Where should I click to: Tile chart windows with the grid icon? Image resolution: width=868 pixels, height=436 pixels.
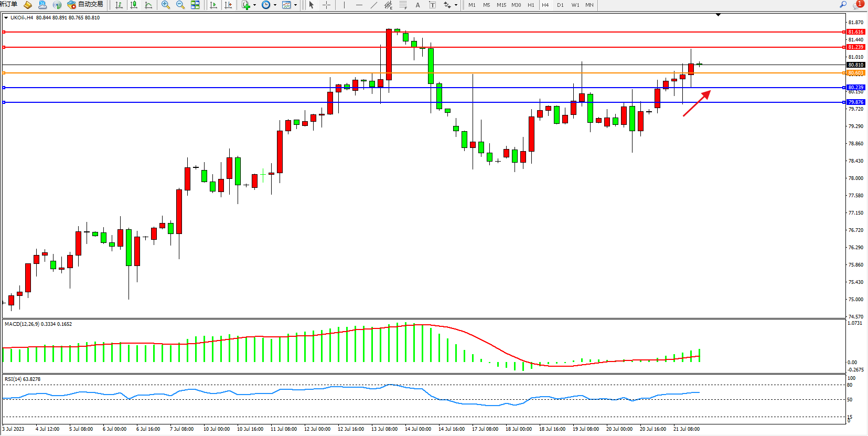point(195,5)
